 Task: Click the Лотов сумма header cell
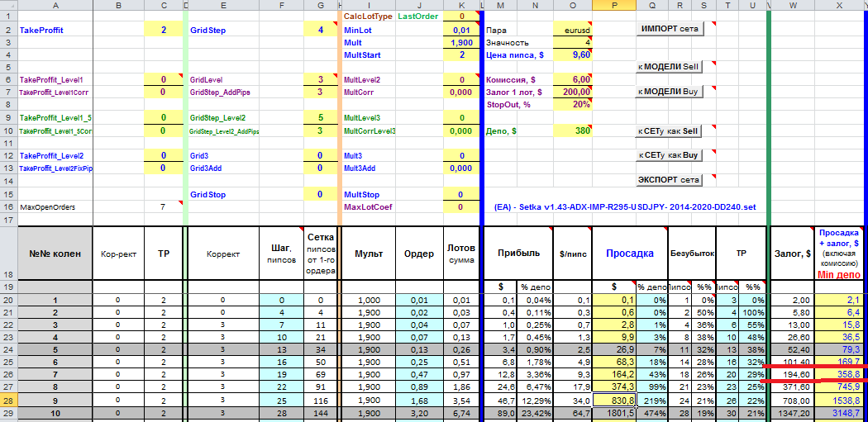[x=461, y=253]
